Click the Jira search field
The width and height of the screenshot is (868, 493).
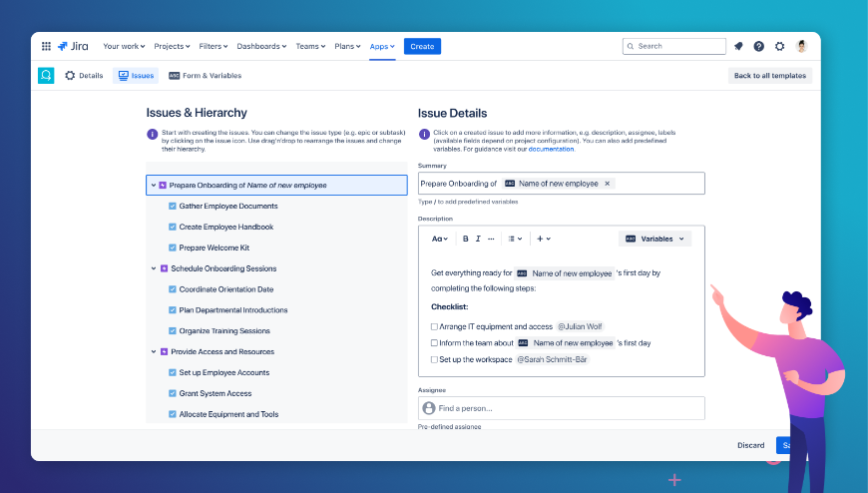[x=673, y=46]
